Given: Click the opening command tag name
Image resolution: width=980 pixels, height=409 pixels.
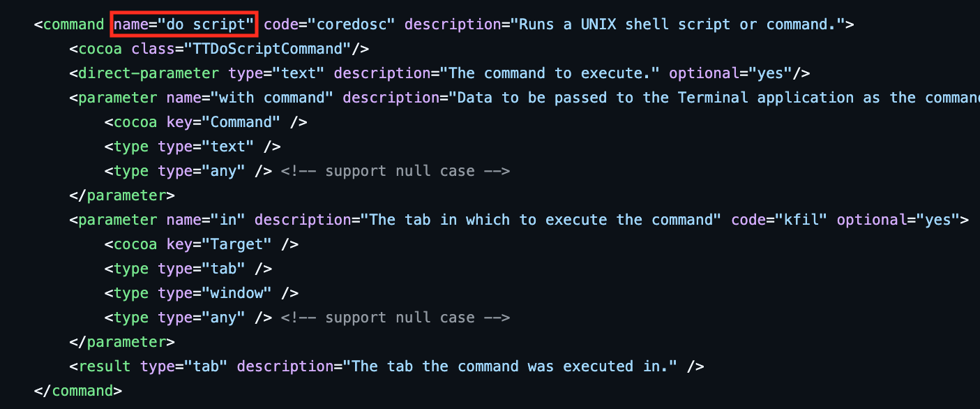Looking at the screenshot, I should pyautogui.click(x=73, y=24).
